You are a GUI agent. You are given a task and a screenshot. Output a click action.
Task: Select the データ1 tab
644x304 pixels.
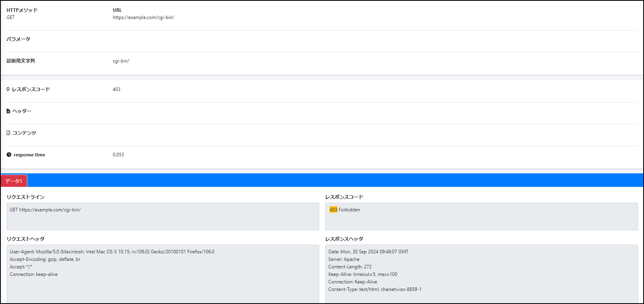[x=14, y=181]
